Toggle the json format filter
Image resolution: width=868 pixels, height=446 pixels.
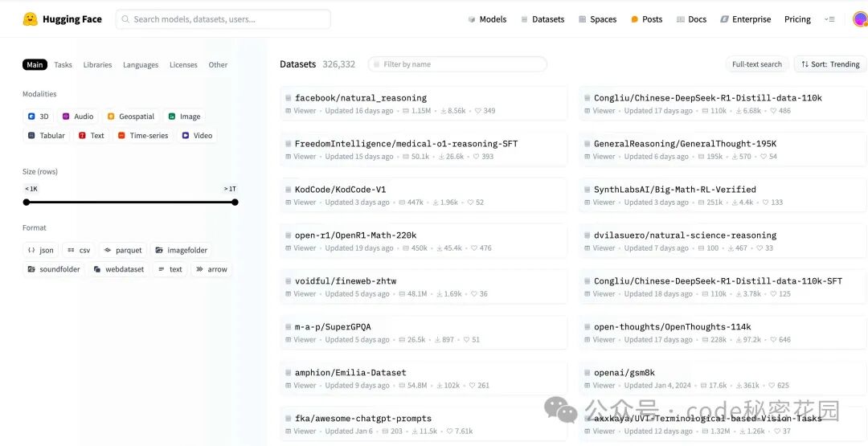coord(40,251)
